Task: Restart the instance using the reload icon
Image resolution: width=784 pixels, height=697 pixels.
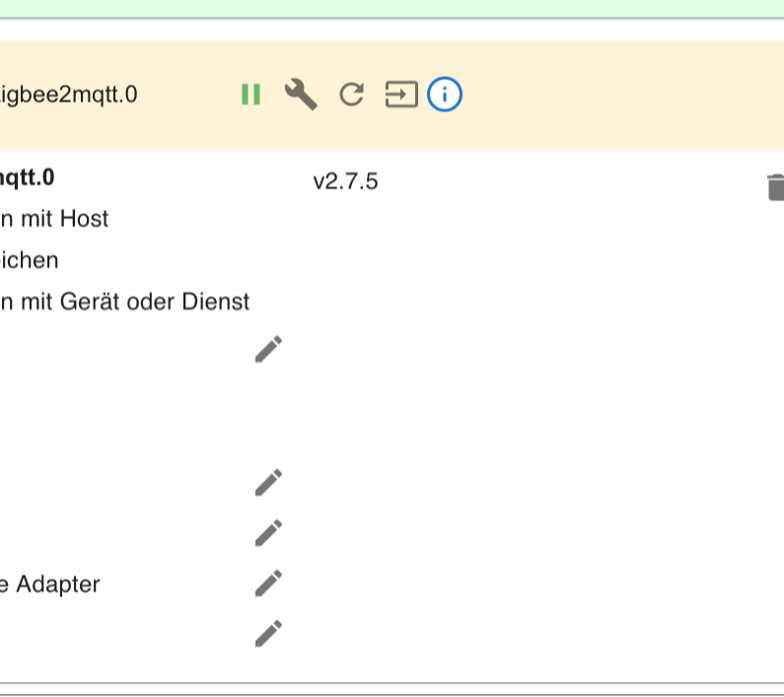Action: coord(351,94)
